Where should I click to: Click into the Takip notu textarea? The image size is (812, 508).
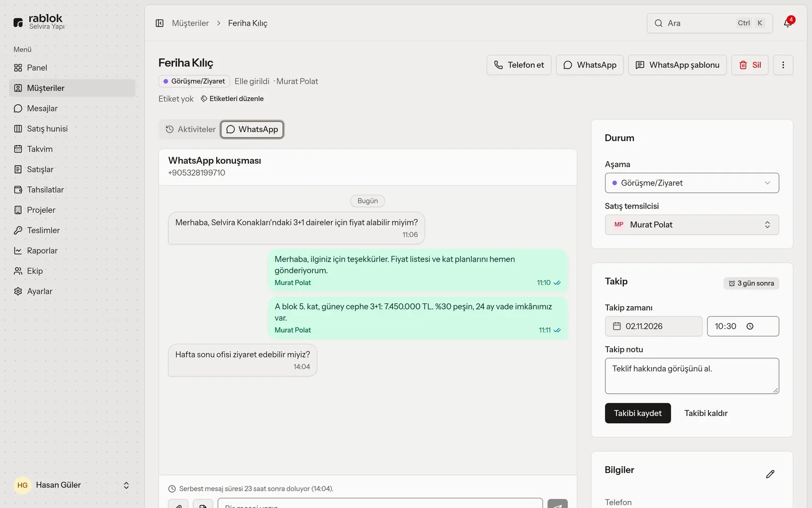pyautogui.click(x=692, y=376)
